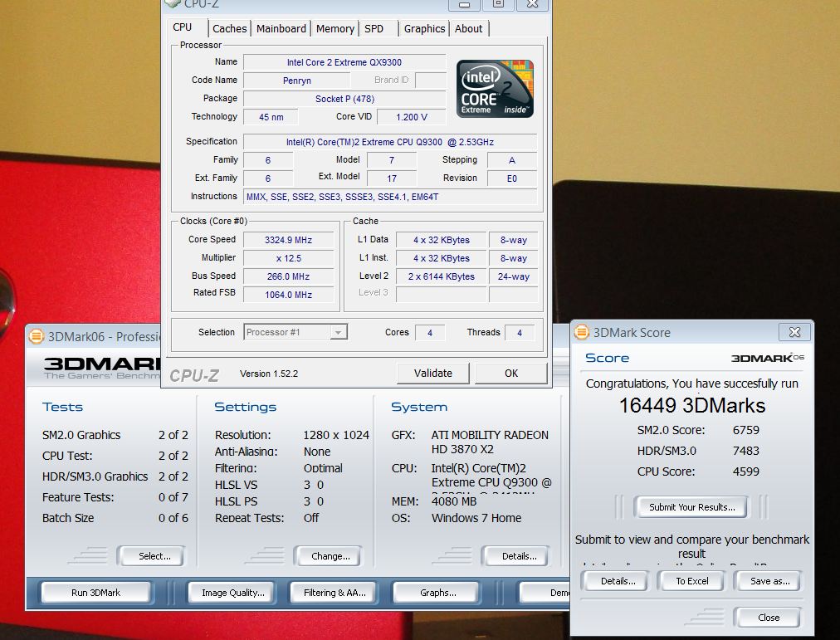Click the MEM value 4080 MB
This screenshot has height=640, width=840.
point(454,501)
